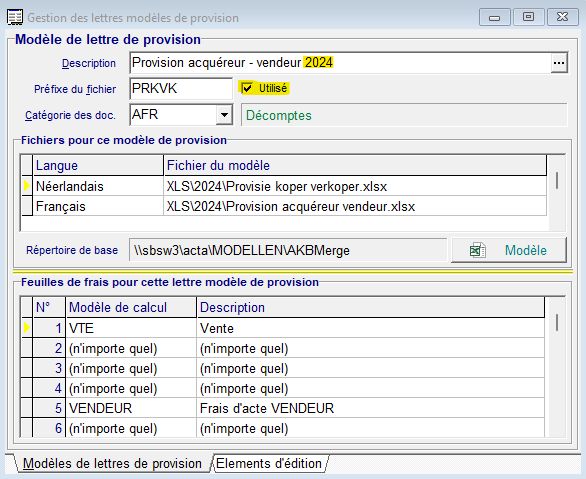Switch to Elements d'édition tab
This screenshot has width=586, height=479.
[x=269, y=463]
